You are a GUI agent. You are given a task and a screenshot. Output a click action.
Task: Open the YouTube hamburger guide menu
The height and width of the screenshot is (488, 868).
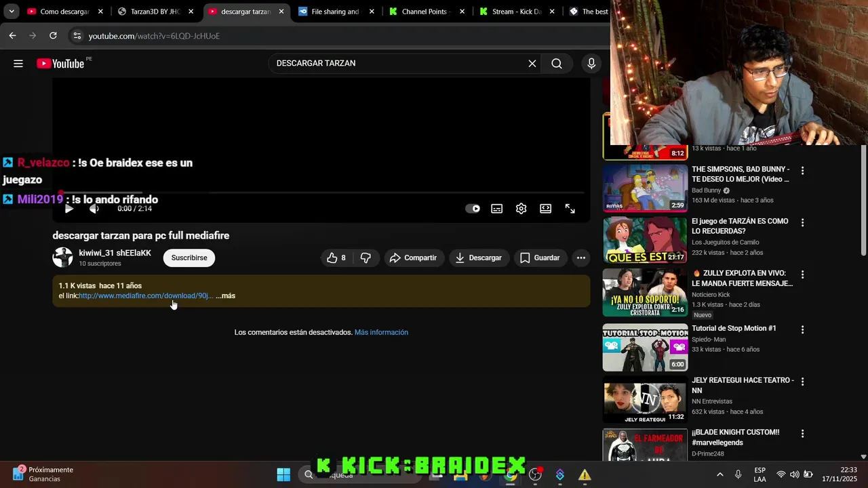(x=18, y=63)
